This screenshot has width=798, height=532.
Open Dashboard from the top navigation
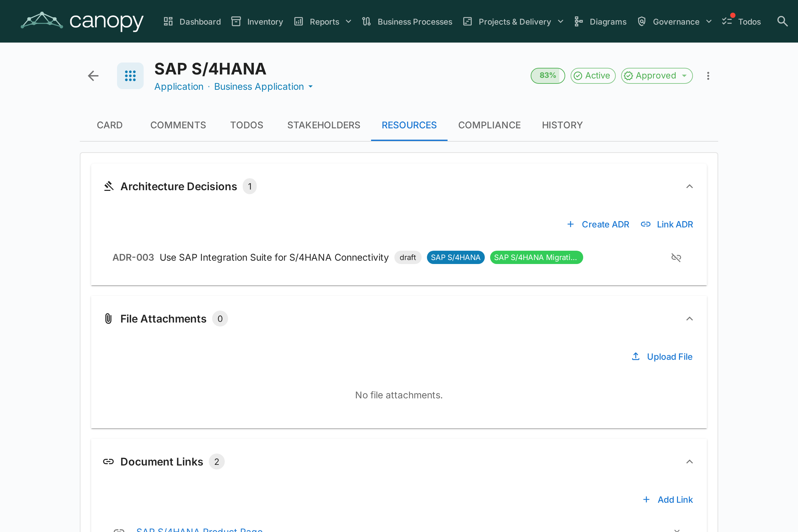(192, 21)
